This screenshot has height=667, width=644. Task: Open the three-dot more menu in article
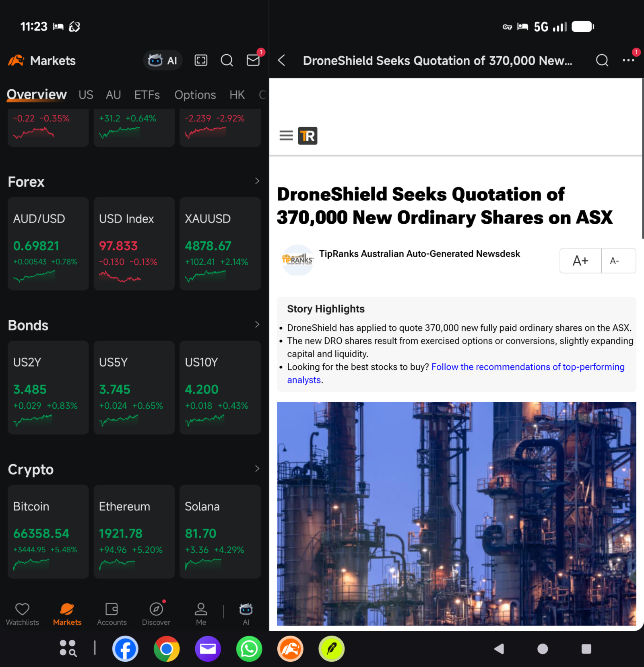click(629, 60)
